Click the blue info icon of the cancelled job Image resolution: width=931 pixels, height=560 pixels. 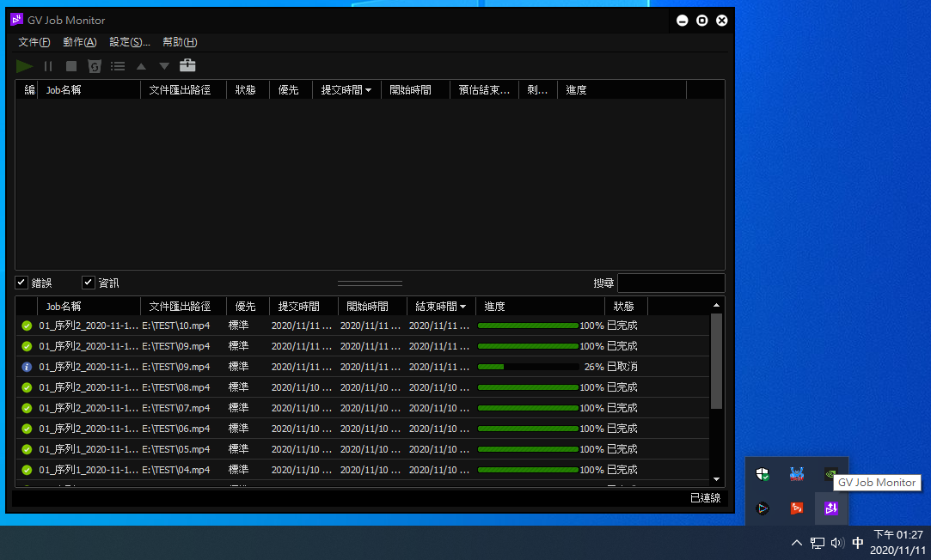click(27, 367)
